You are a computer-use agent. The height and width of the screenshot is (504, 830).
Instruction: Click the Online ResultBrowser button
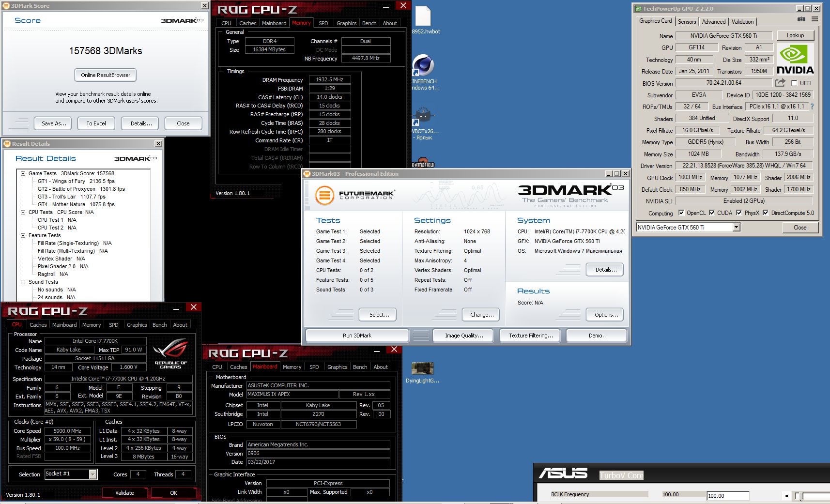[106, 75]
